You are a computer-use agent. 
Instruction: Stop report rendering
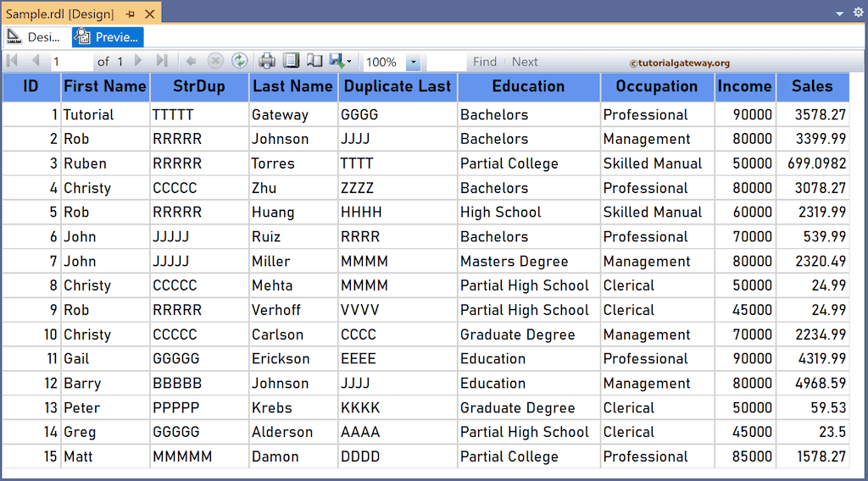tap(214, 61)
